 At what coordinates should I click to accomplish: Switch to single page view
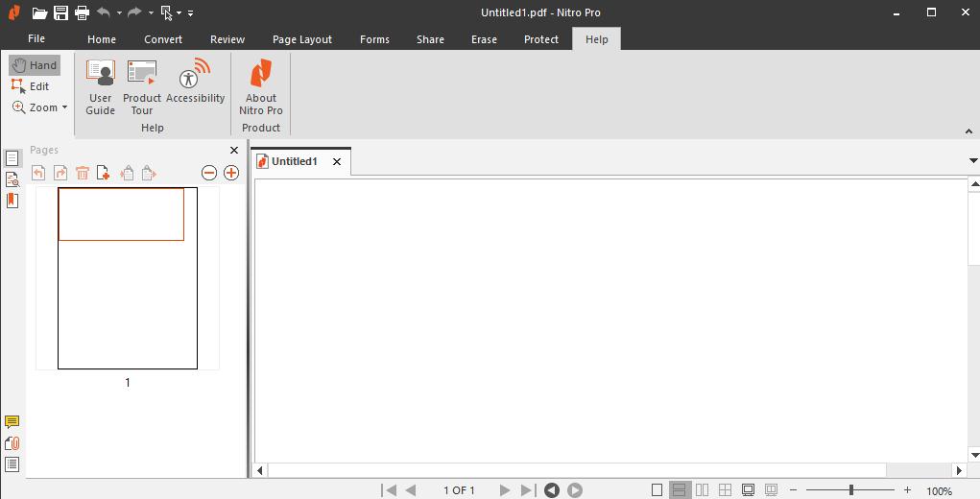(657, 490)
